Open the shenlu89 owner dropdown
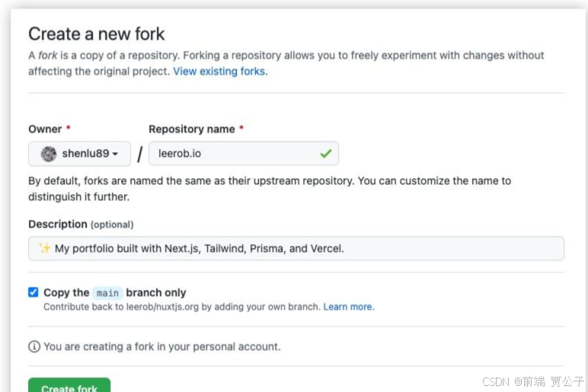Image resolution: width=588 pixels, height=392 pixels. (x=79, y=154)
